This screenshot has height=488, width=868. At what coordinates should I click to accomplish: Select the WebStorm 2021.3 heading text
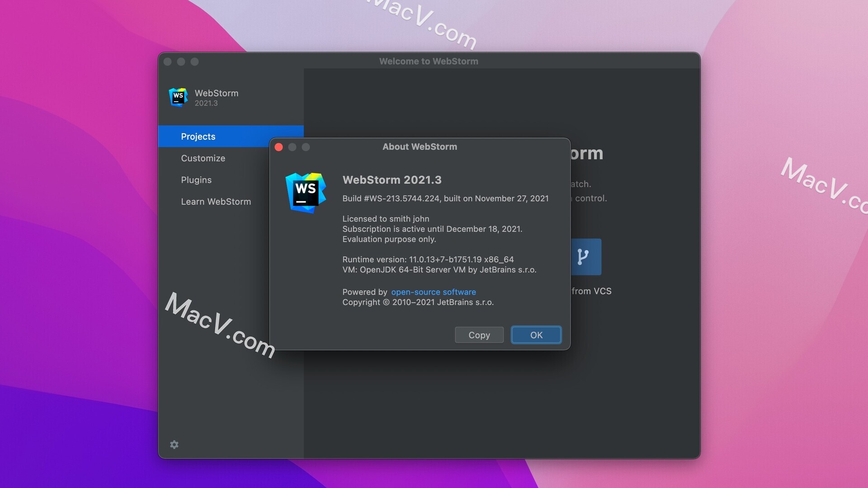(x=392, y=180)
